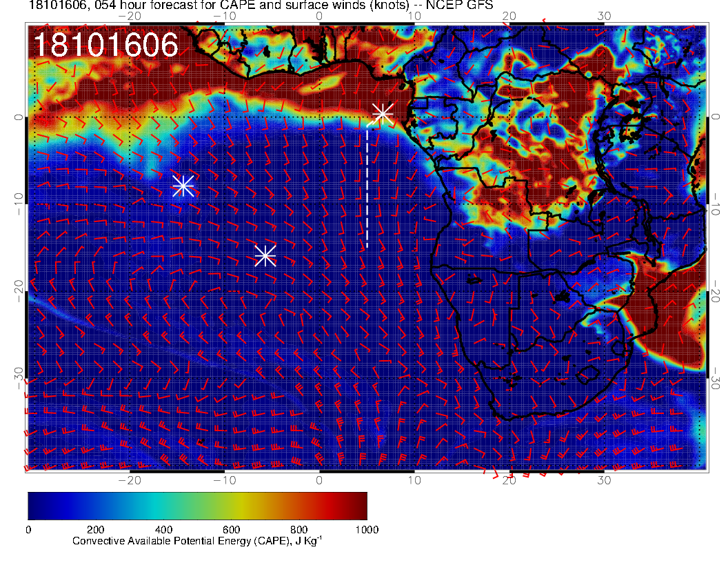Click the −10 latitude label on the left axis
The height and width of the screenshot is (563, 728).
click(18, 204)
